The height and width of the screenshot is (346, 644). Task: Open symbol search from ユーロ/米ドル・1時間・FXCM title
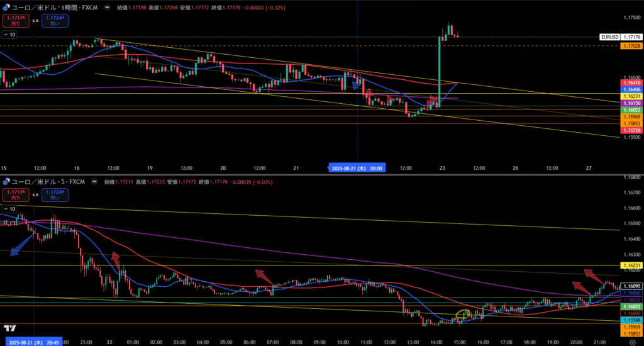[55, 8]
